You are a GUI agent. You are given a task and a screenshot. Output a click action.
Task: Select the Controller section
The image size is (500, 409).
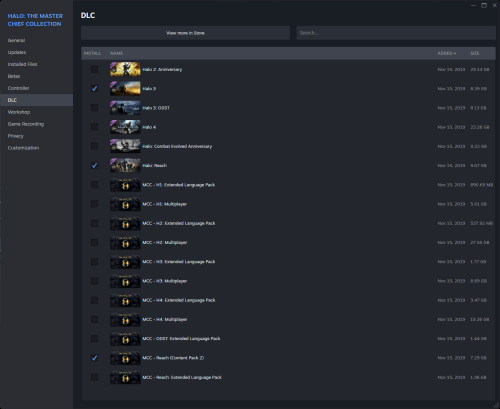36,88
